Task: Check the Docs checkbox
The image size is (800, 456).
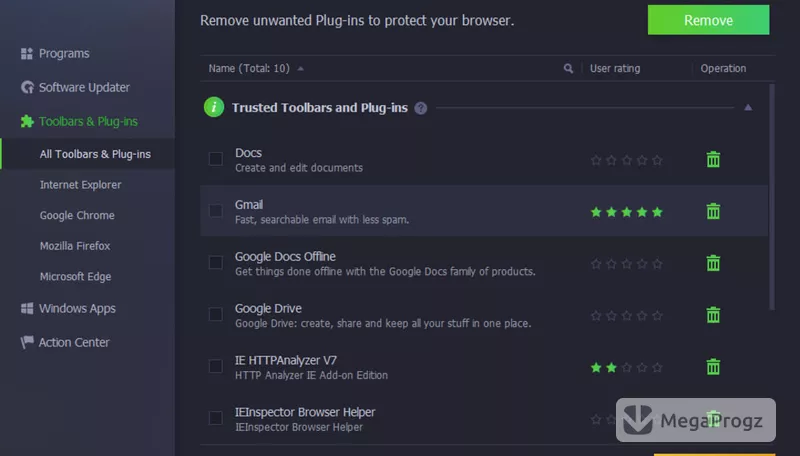Action: click(x=216, y=159)
